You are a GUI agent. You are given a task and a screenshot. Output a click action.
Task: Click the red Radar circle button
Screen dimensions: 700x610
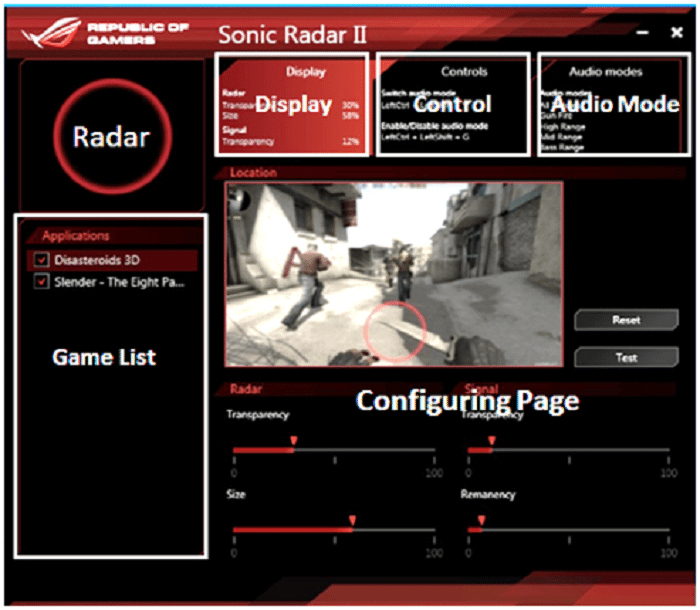110,136
